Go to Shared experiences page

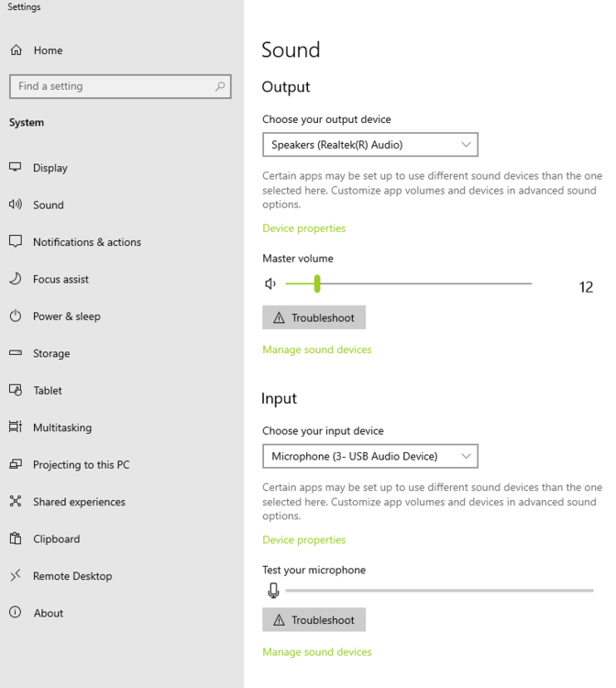click(x=79, y=502)
